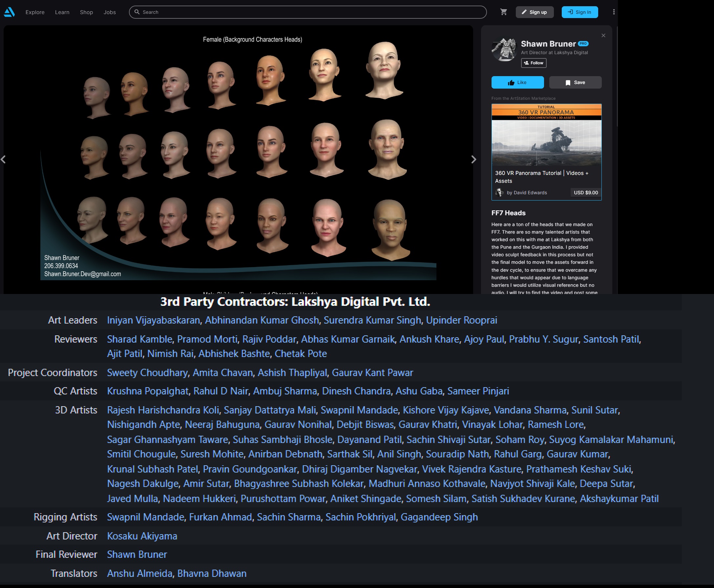
Task: Save the artwork with bookmark button
Action: pos(575,82)
